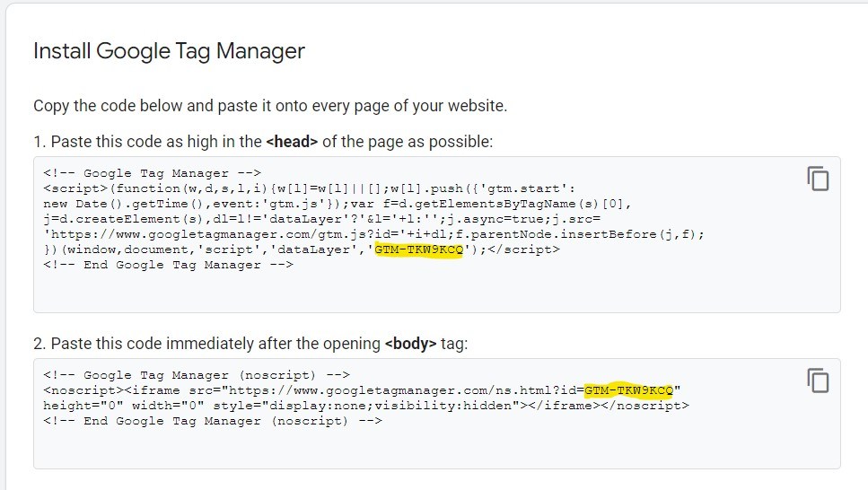Click the 'Google Tag Manager (noscript)' opening comment
This screenshot has height=490, width=868.
(x=196, y=375)
